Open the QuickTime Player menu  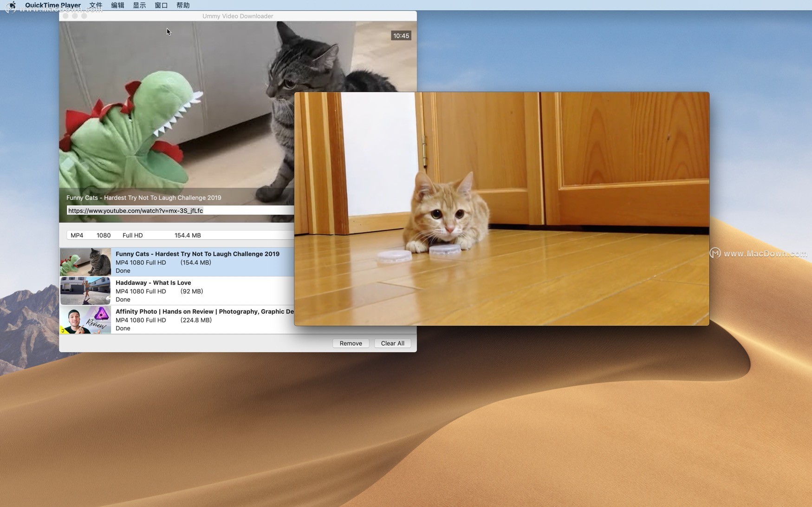coord(53,5)
